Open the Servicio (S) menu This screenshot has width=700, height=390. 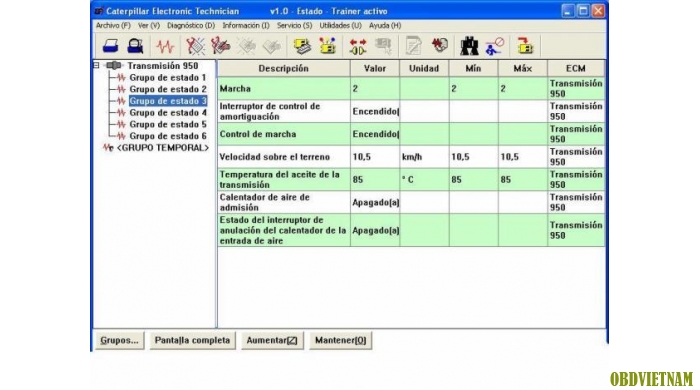tap(295, 25)
